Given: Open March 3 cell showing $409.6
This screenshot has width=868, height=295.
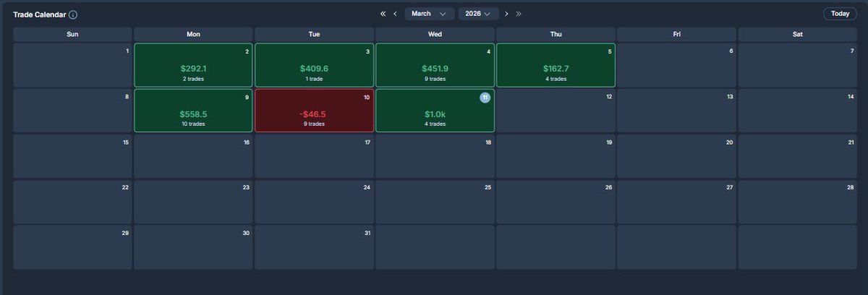Looking at the screenshot, I should point(314,65).
